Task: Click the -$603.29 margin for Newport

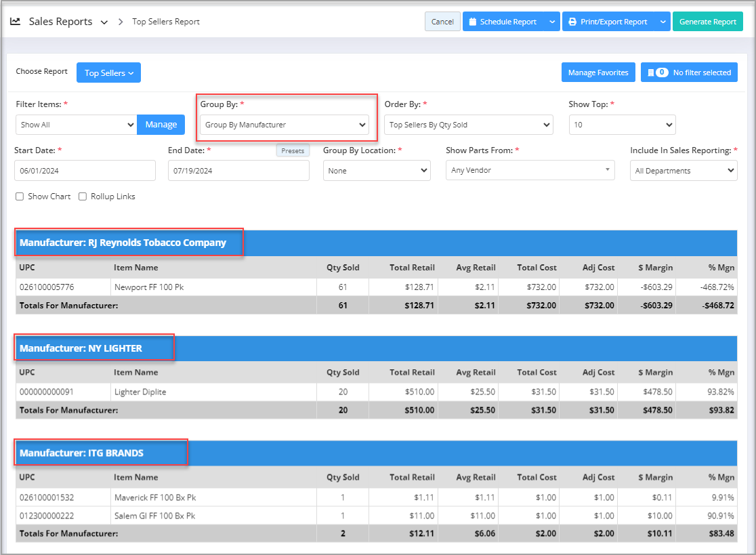Action: coord(656,287)
